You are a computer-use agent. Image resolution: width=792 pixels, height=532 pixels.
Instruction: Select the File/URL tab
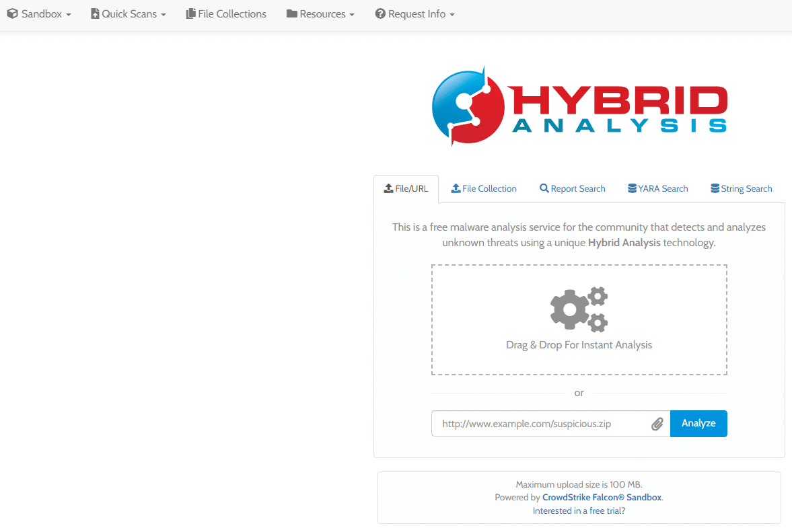pos(406,189)
